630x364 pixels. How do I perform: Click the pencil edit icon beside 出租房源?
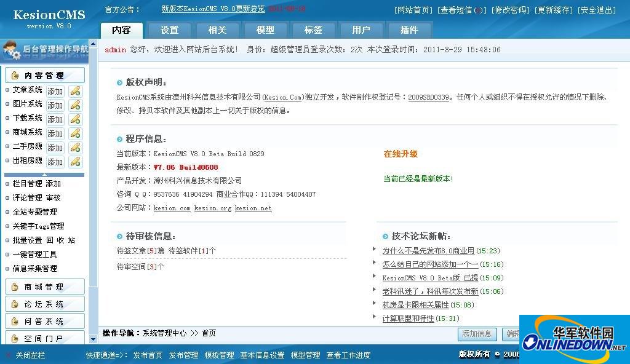pyautogui.click(x=75, y=162)
